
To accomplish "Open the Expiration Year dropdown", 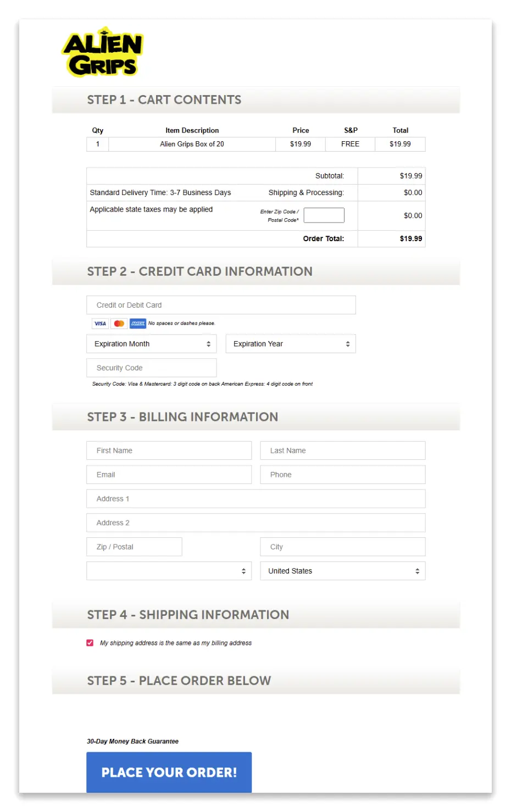I will [x=291, y=343].
